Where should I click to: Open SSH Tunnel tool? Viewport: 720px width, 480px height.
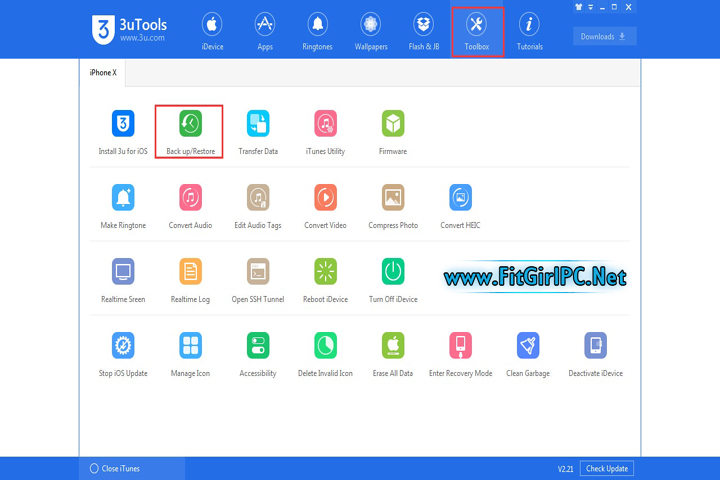tap(258, 272)
